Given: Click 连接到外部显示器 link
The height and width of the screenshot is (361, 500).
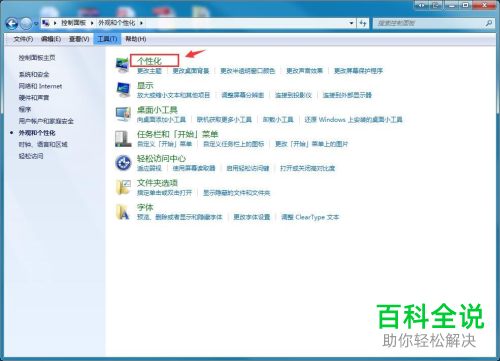Looking at the screenshot, I should [347, 95].
